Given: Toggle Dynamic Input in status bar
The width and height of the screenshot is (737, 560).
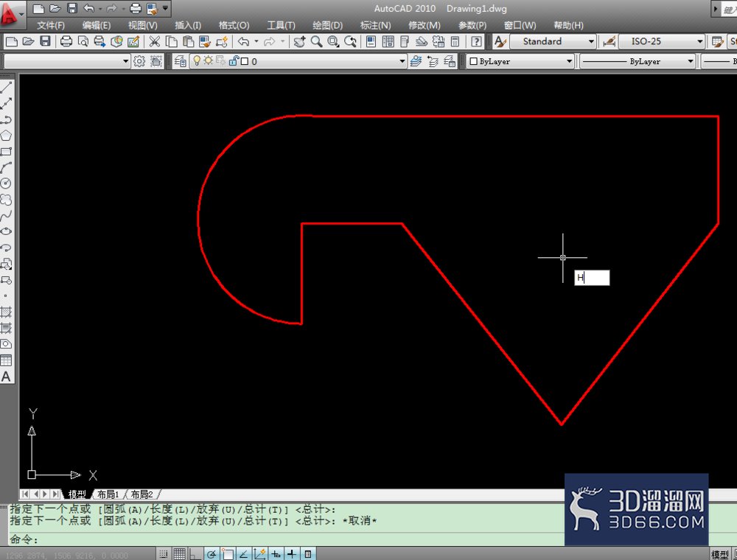Looking at the screenshot, I should click(276, 554).
